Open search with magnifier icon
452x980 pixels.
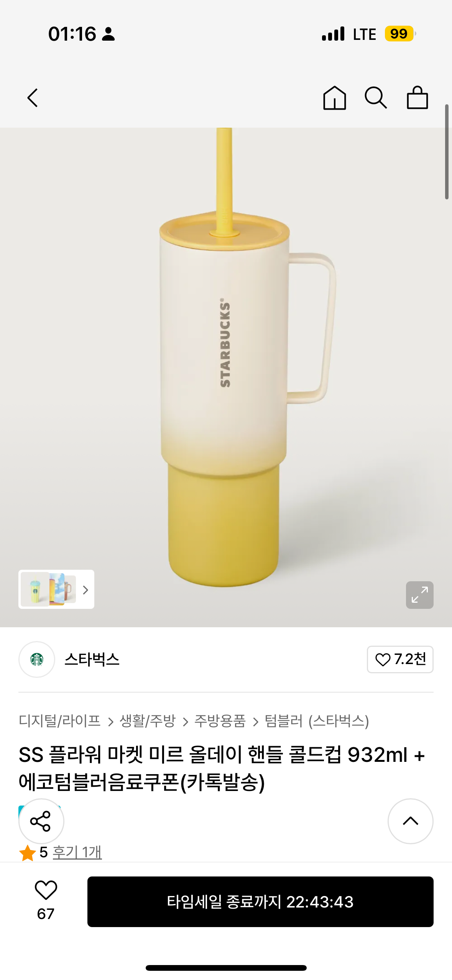click(376, 98)
